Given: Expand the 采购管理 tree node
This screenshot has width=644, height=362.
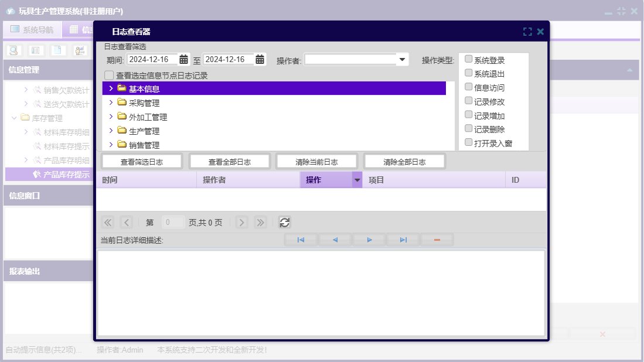Looking at the screenshot, I should (111, 103).
